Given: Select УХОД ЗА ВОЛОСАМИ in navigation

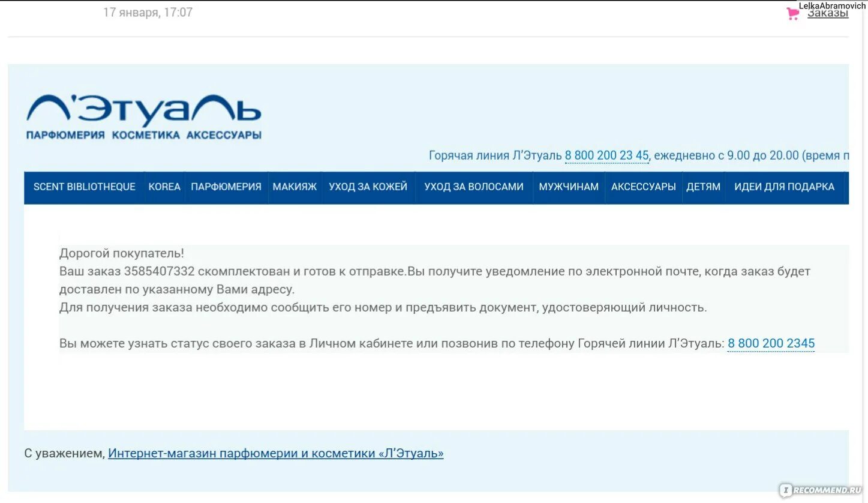Looking at the screenshot, I should pos(474,187).
